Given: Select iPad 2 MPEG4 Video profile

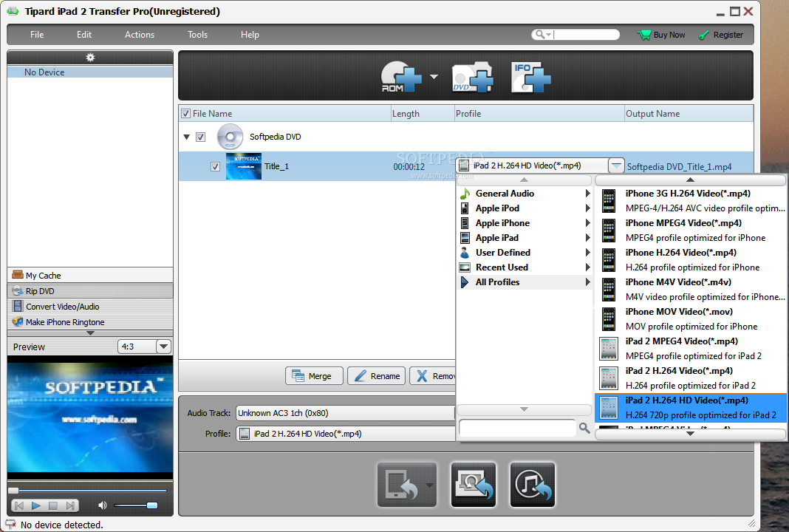Looking at the screenshot, I should 691,349.
